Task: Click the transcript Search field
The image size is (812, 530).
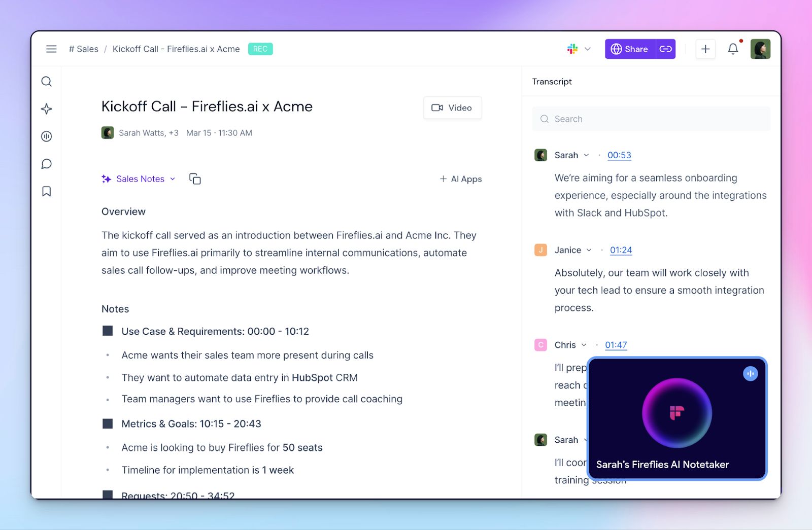Action: click(651, 119)
